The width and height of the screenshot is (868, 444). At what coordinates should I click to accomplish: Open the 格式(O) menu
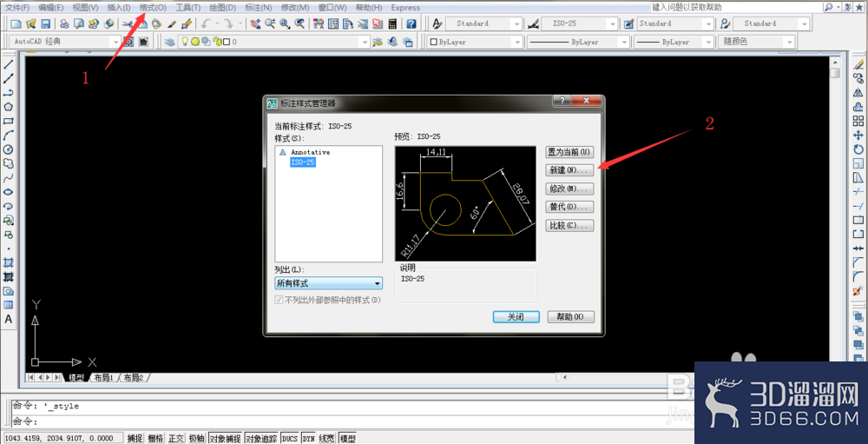tap(153, 8)
